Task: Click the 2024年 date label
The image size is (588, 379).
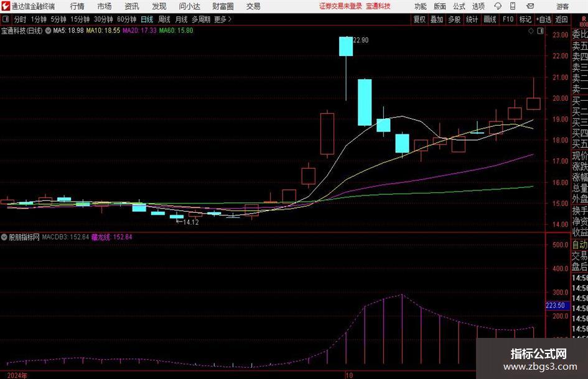Action: click(17, 375)
